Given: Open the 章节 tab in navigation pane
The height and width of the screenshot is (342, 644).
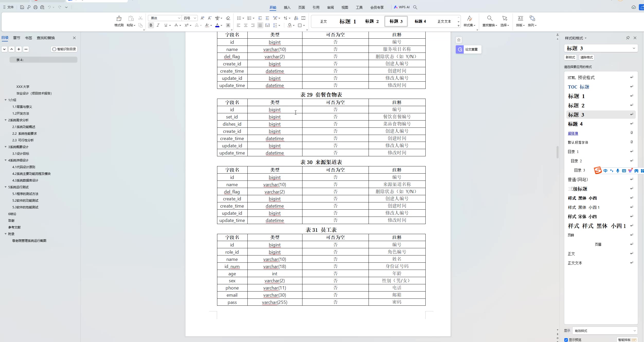Looking at the screenshot, I should 17,38.
